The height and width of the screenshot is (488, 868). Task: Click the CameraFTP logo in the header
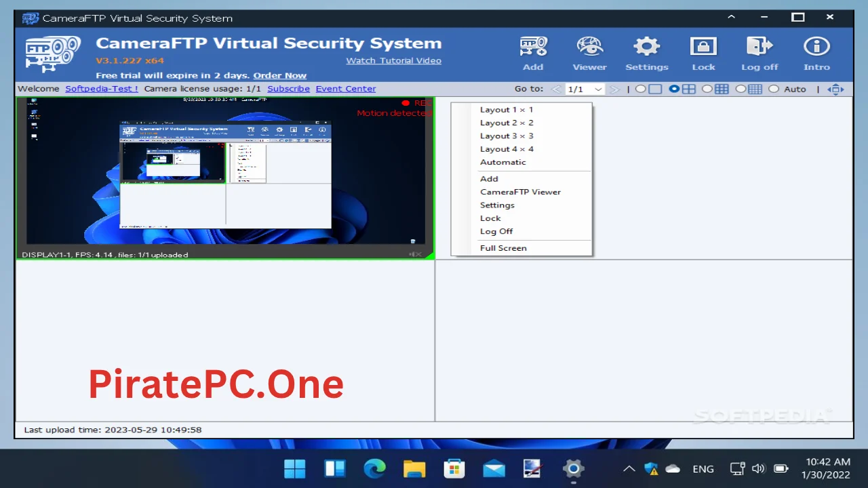click(x=52, y=54)
